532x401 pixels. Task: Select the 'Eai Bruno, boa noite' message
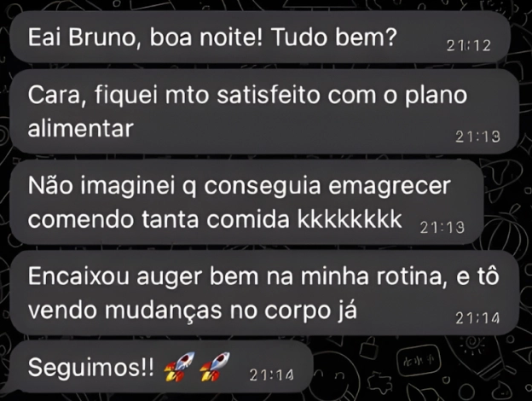click(260, 37)
